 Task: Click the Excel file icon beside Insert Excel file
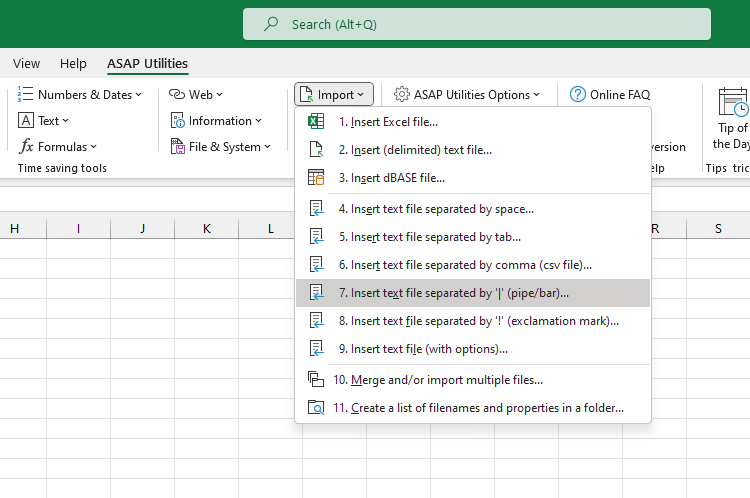click(316, 122)
